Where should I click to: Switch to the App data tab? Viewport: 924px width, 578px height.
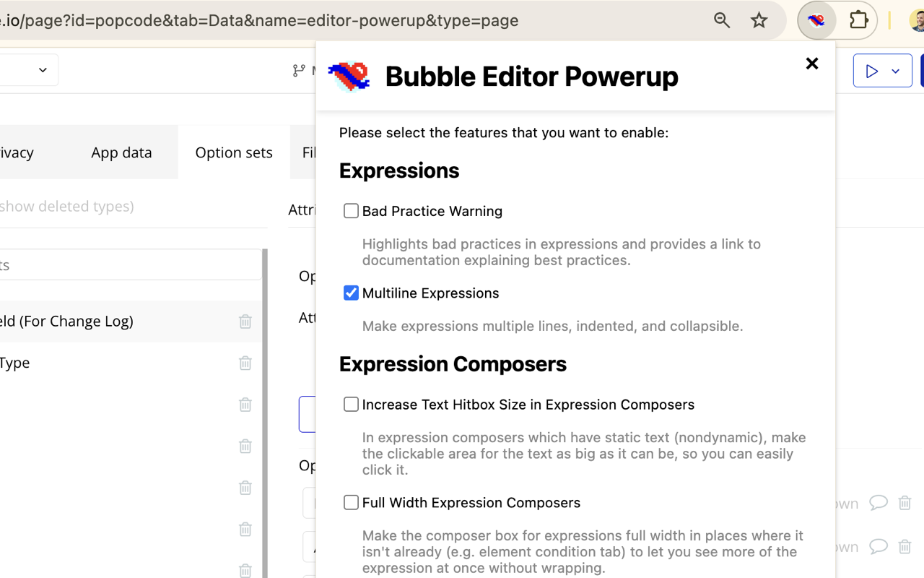(121, 152)
